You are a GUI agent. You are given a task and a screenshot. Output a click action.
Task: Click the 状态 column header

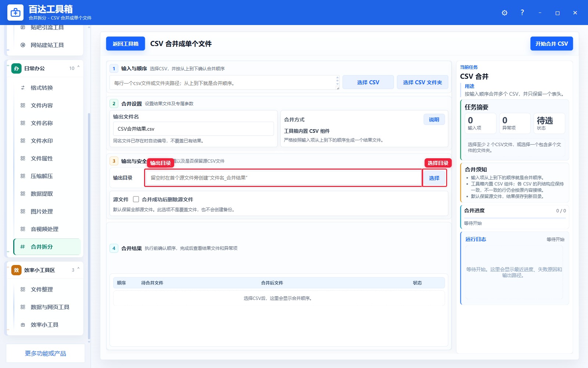[417, 283]
